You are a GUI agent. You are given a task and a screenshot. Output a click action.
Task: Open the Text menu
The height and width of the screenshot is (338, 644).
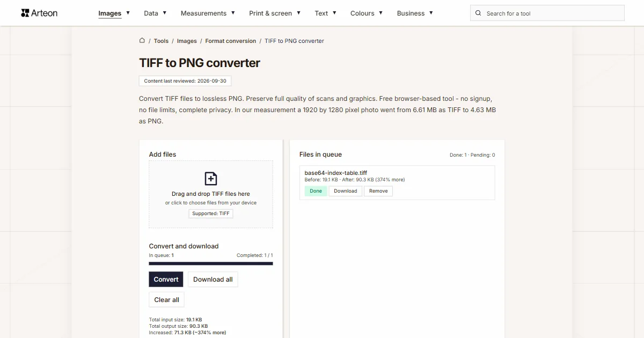tap(321, 13)
